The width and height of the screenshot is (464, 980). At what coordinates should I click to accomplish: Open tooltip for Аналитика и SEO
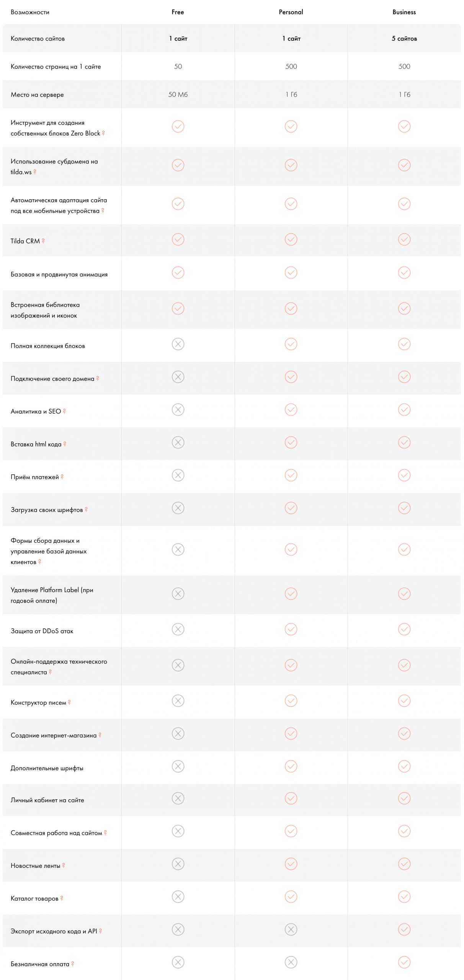[64, 411]
